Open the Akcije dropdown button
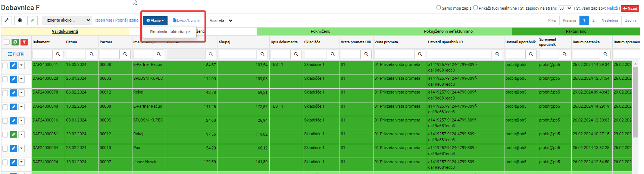Screen dimensions: 644x174 pos(155,20)
